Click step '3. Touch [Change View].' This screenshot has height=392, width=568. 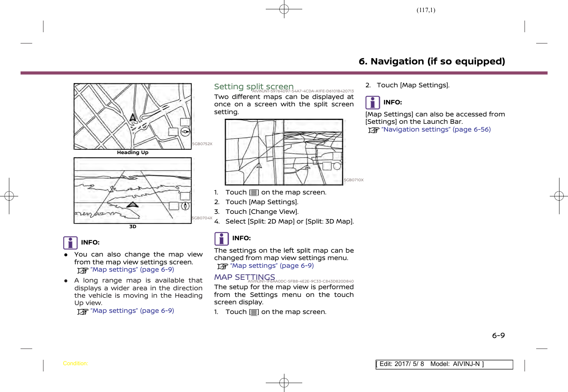256,212
